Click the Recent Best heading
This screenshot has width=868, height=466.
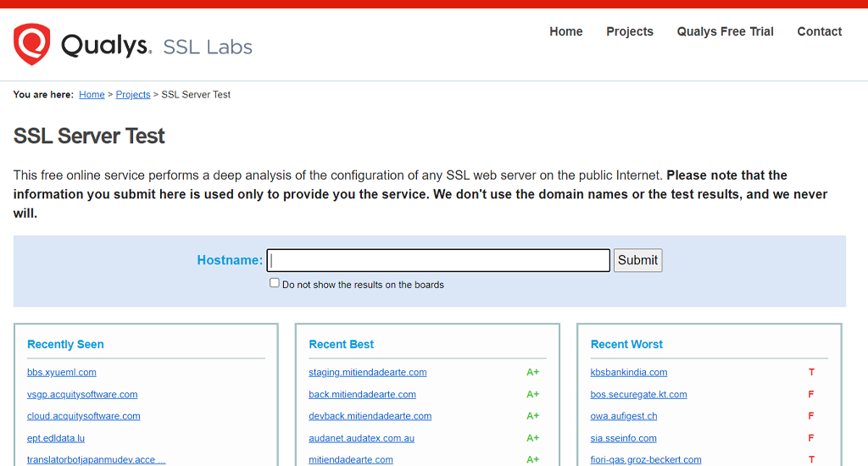tap(341, 344)
